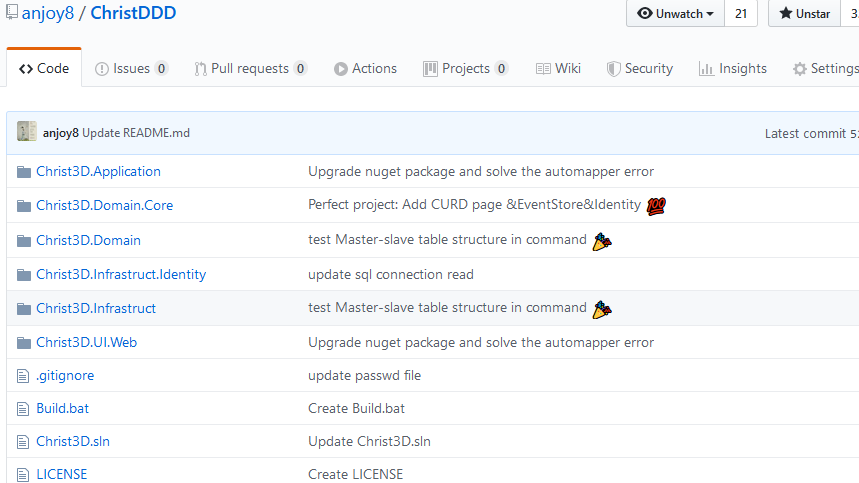Click the file icon next to .gitignore
Viewport: 859px width, 483px height.
coord(23,376)
